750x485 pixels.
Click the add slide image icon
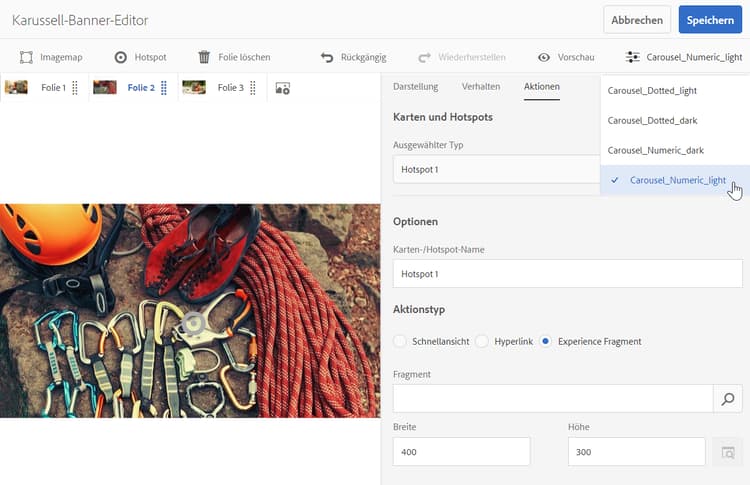[283, 88]
